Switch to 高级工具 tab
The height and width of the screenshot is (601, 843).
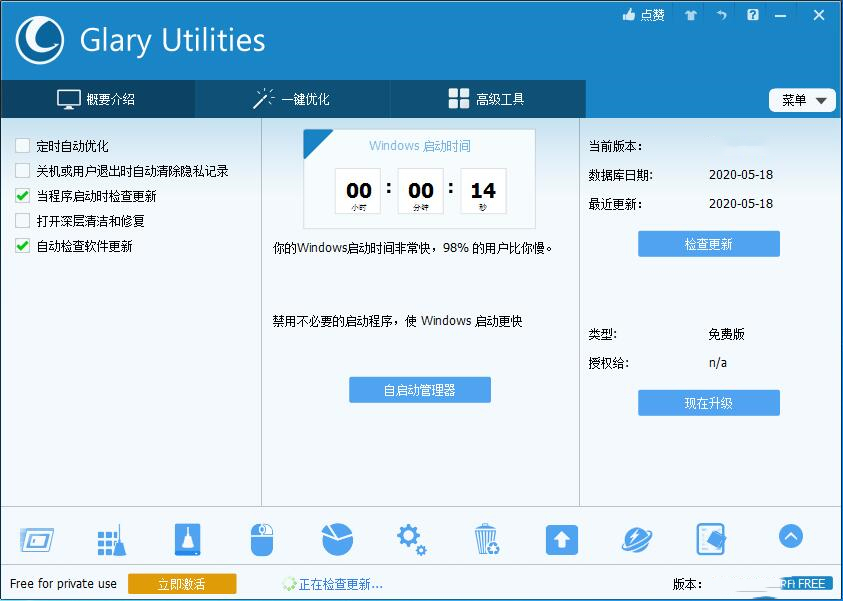click(487, 99)
